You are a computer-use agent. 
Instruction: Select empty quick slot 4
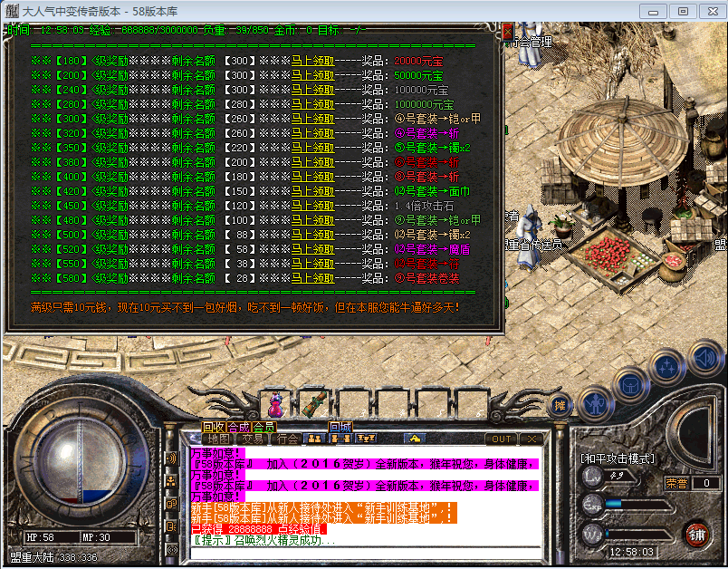click(x=392, y=404)
